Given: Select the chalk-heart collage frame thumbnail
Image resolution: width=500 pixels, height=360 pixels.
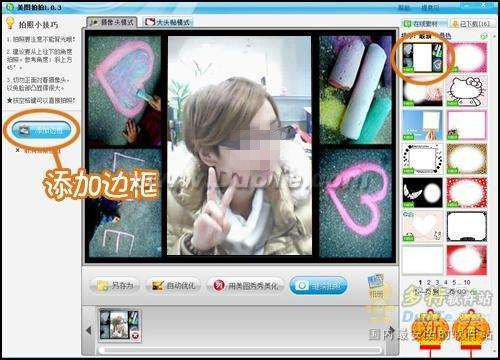Looking at the screenshot, I should click(423, 58).
